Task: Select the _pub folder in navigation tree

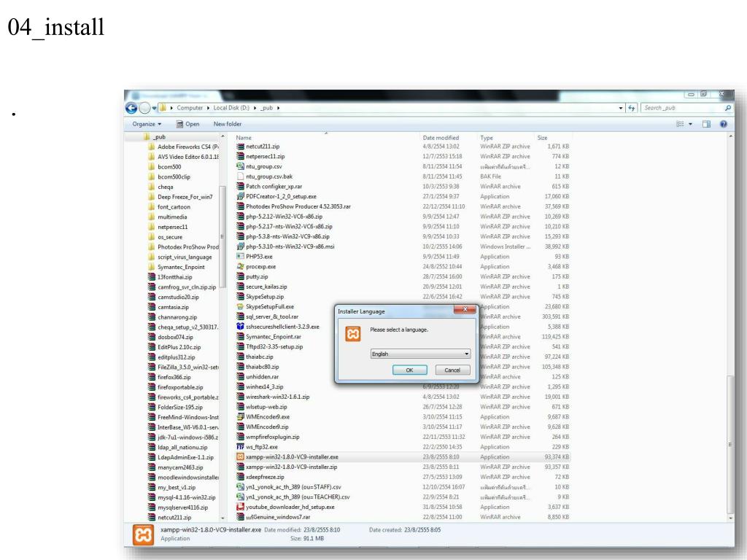Action: (155, 136)
